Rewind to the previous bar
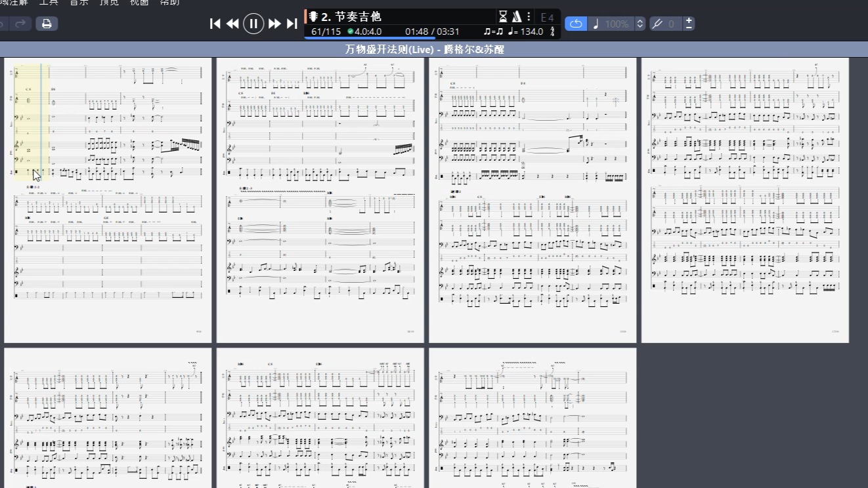This screenshot has width=868, height=488. coord(232,24)
